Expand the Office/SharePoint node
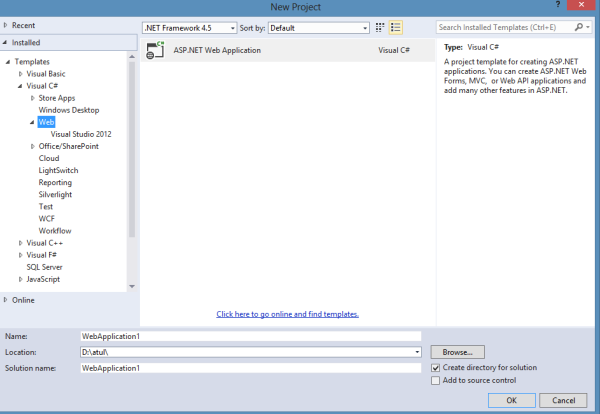Viewport: 600px width, 414px height. pyautogui.click(x=33, y=147)
